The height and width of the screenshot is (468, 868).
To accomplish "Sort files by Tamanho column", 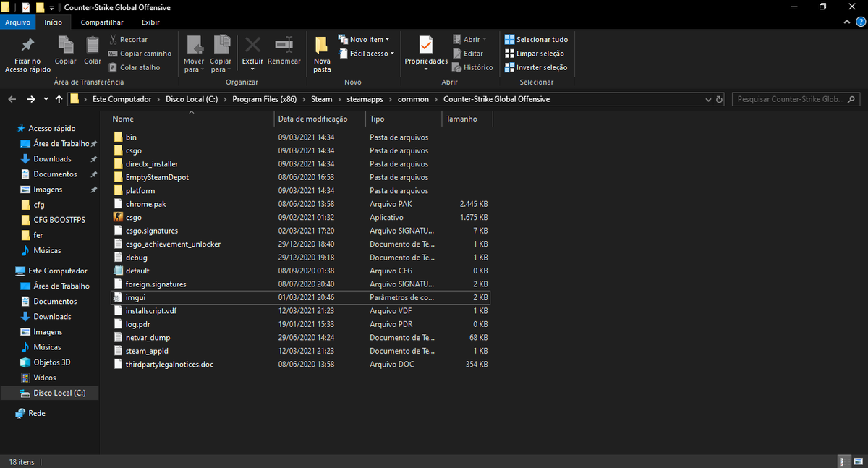I will (x=467, y=119).
